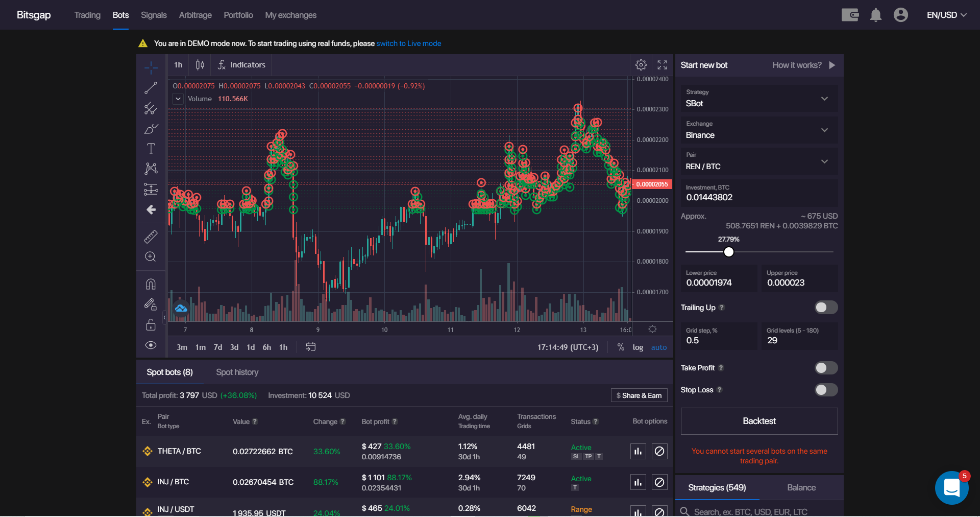Expand the Pair REN / BTC dropdown

pos(759,161)
